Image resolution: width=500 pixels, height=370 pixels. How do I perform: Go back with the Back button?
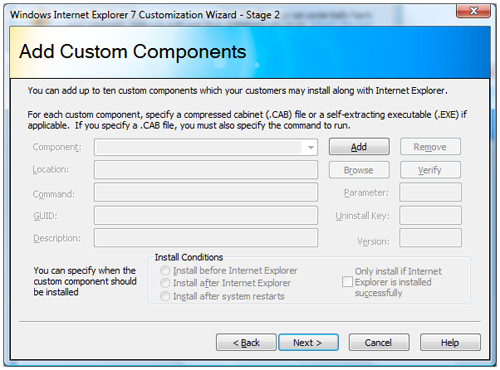pos(246,342)
